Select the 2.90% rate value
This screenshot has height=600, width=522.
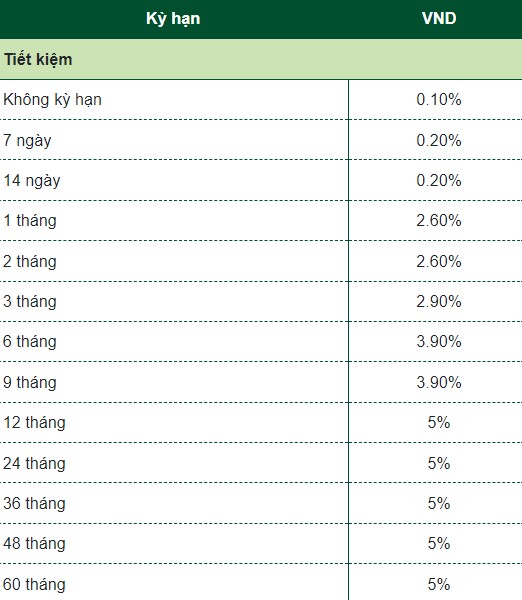439,302
